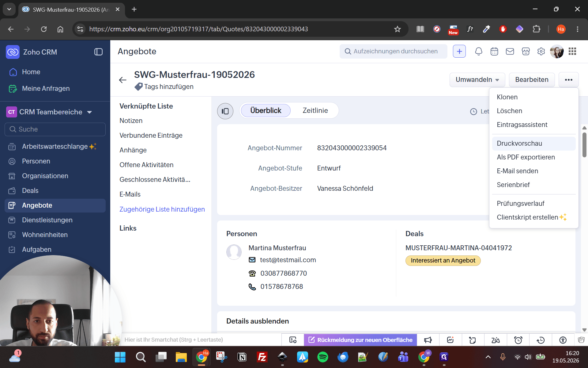Screen dimensions: 588x368
Task: Click the announcements megaphone icon in bottom bar
Action: click(428, 340)
